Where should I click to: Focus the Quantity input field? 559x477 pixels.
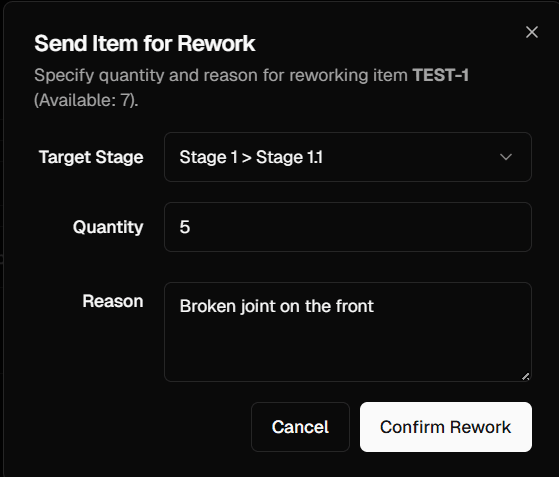tap(348, 227)
